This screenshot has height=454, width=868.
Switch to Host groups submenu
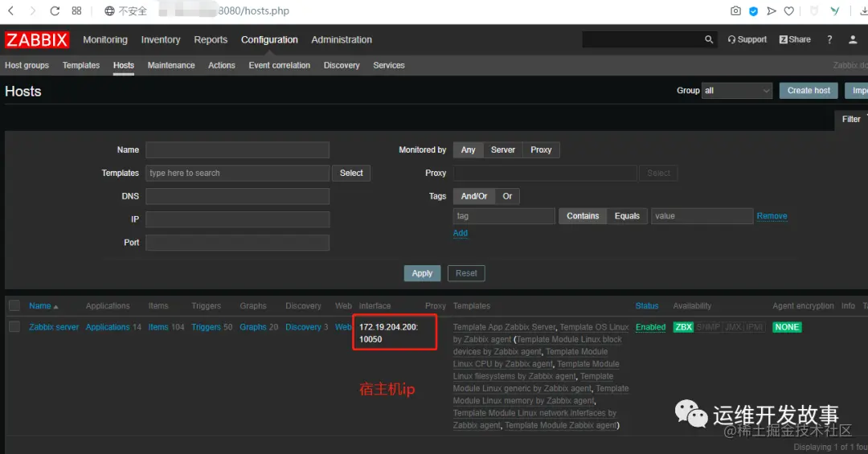pyautogui.click(x=27, y=65)
